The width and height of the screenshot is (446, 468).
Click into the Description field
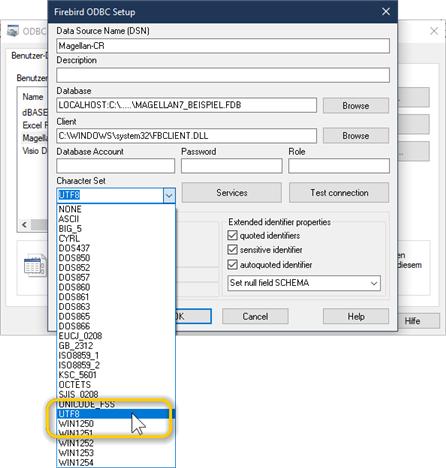pyautogui.click(x=223, y=75)
